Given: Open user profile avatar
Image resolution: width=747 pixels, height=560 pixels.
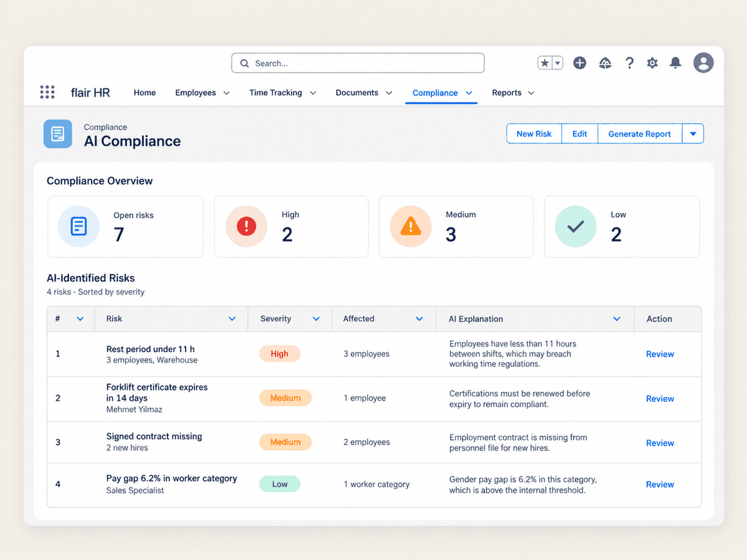Looking at the screenshot, I should [x=703, y=62].
